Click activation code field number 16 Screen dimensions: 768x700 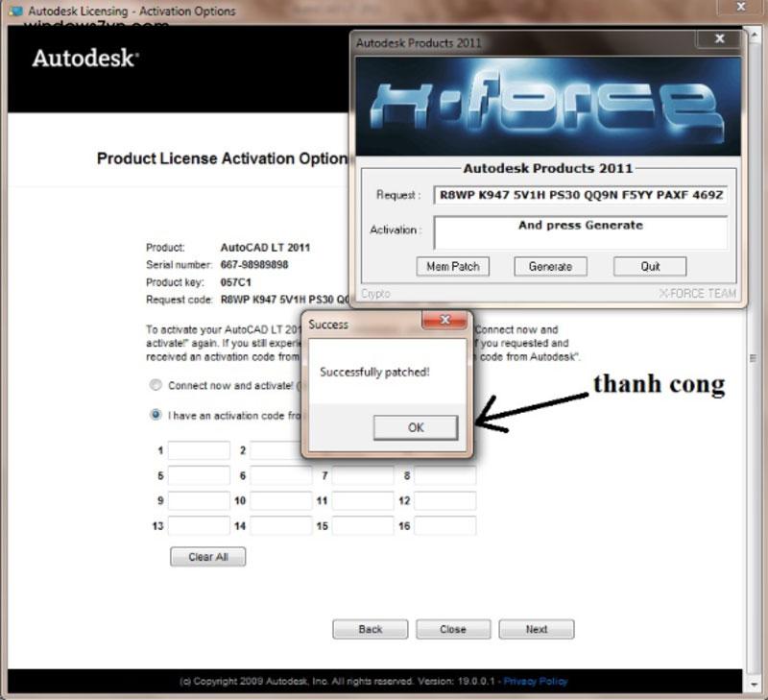click(x=444, y=526)
